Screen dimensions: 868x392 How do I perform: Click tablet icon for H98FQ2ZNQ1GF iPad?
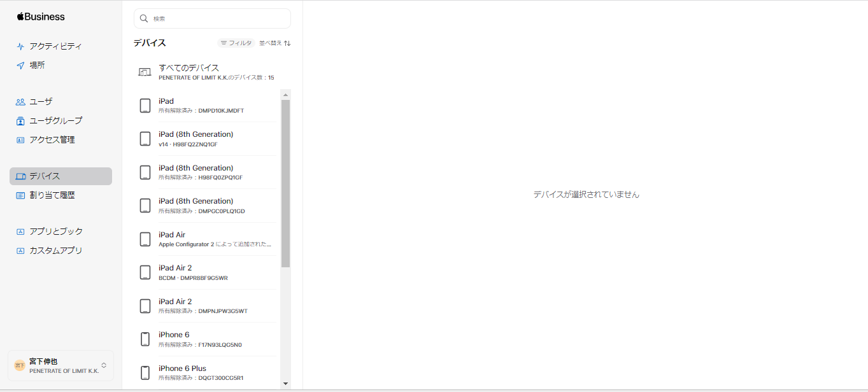pyautogui.click(x=145, y=139)
